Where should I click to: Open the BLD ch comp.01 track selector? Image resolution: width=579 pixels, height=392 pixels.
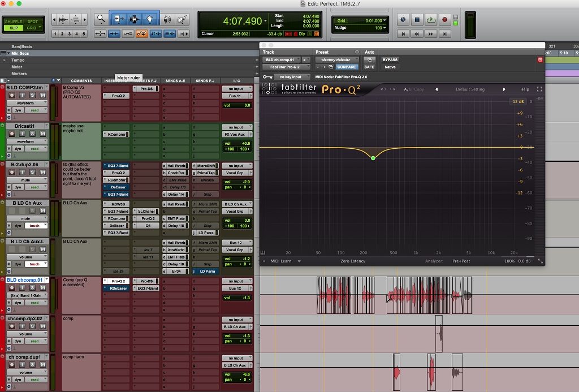(282, 59)
